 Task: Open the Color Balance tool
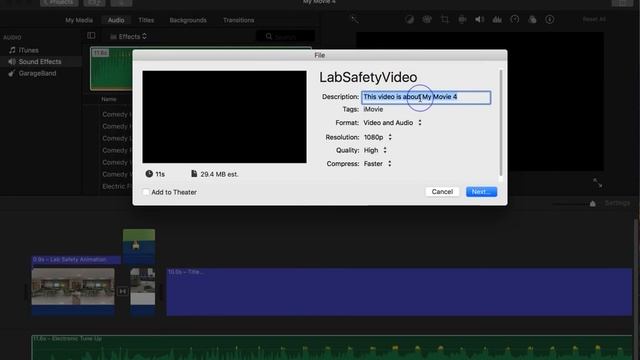click(x=409, y=20)
